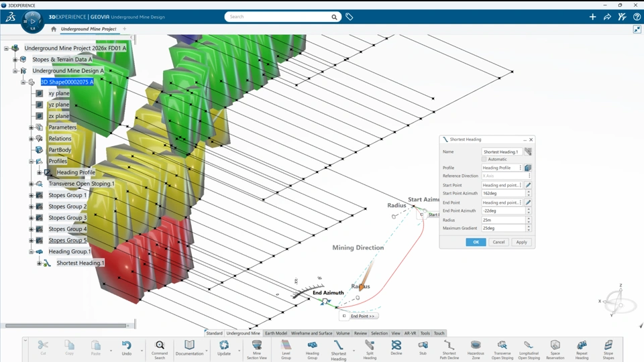Click the Update icon
Viewport: 644px width, 362px height.
coord(224,348)
